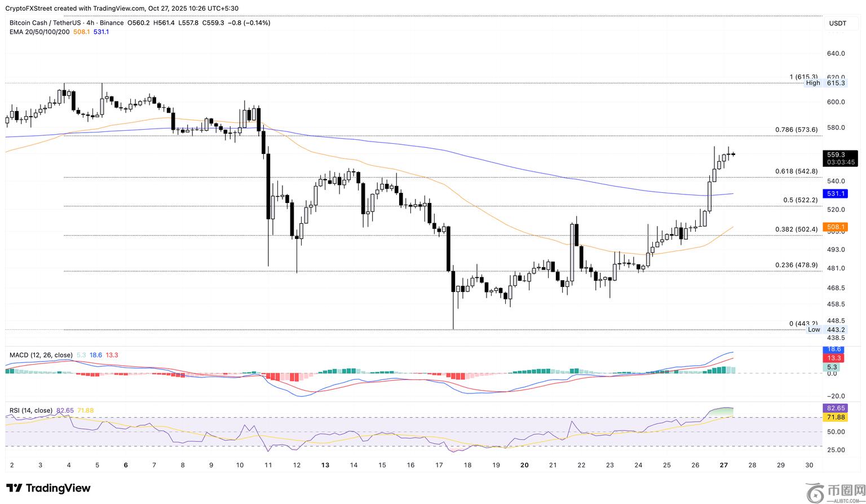Click the 0.786 (573.6) Fibonacci level label
The height and width of the screenshot is (504, 866).
(x=796, y=130)
